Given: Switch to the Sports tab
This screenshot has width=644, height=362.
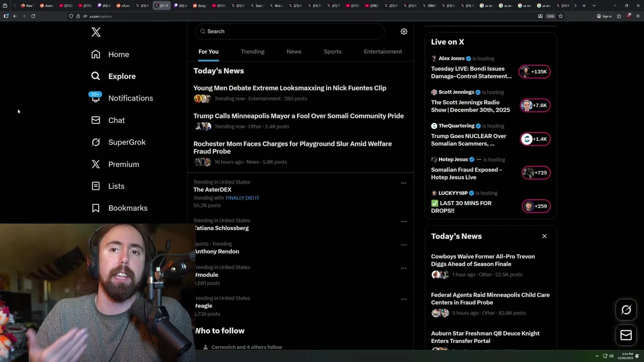Looking at the screenshot, I should [x=333, y=52].
